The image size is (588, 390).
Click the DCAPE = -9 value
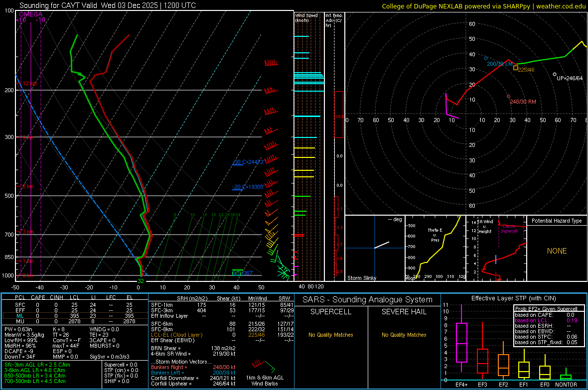[x=19, y=351]
